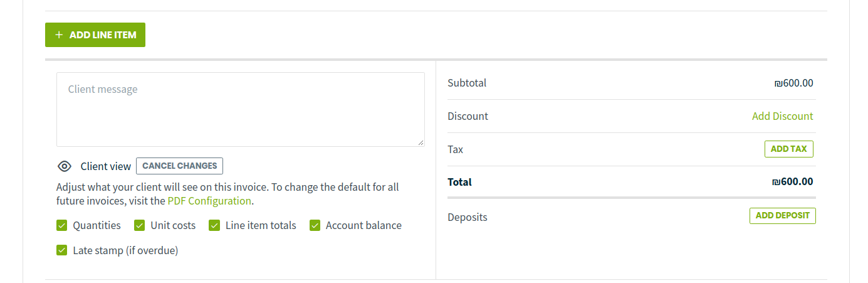Click the Deposits row label
Viewport: 868px width, 283px height.
coord(467,217)
